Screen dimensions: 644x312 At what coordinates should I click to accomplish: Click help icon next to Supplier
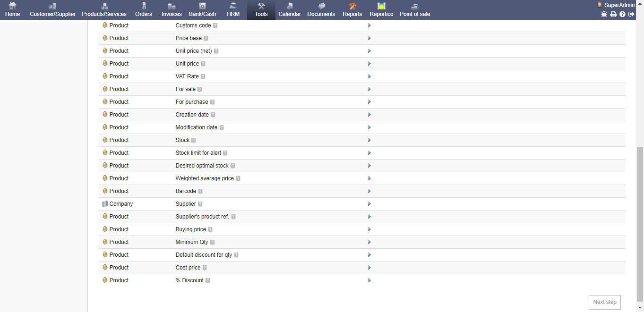coord(200,204)
